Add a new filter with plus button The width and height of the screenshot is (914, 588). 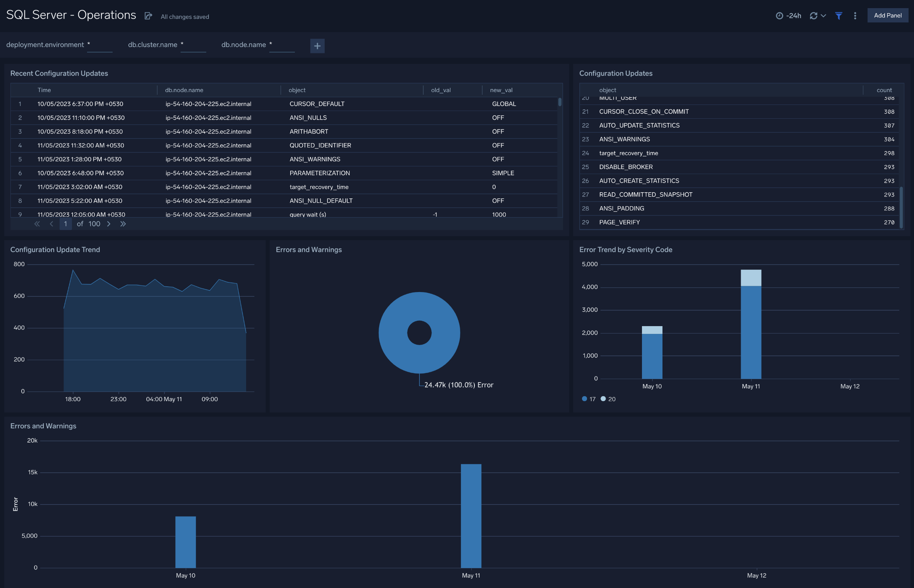point(317,46)
